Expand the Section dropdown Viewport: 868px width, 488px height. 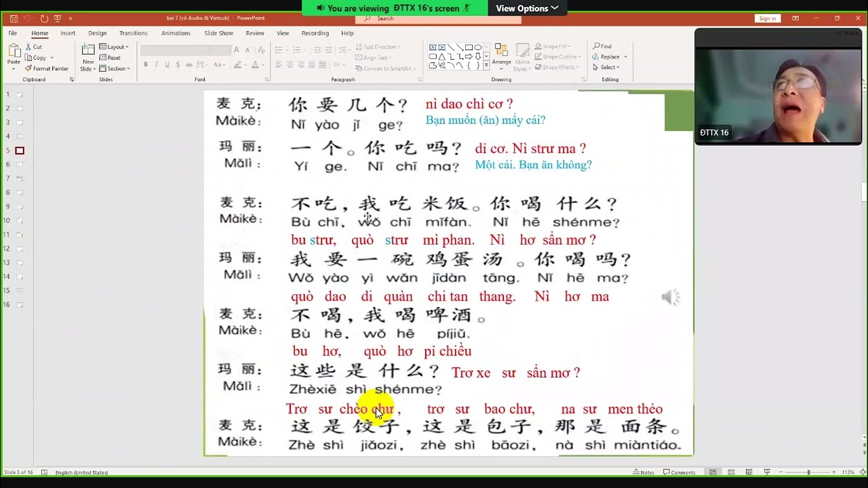114,68
